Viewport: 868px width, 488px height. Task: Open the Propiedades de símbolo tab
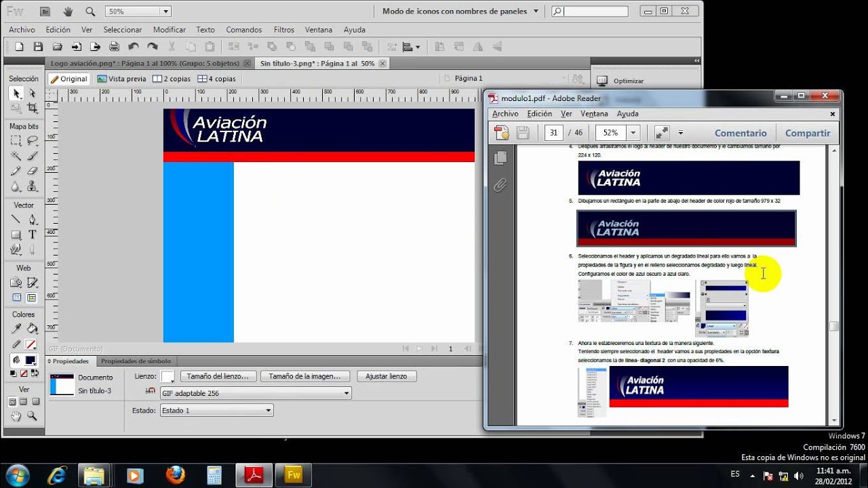(x=136, y=361)
